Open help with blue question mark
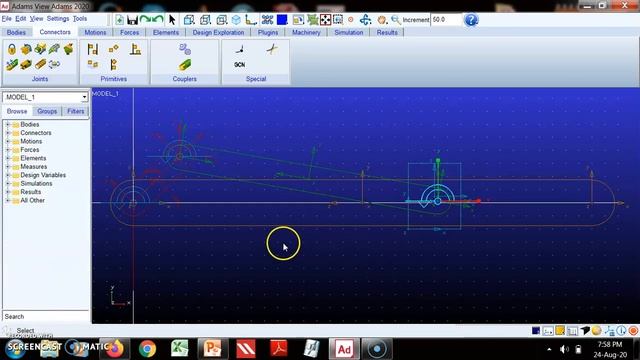This screenshot has height=360, width=640. point(471,20)
